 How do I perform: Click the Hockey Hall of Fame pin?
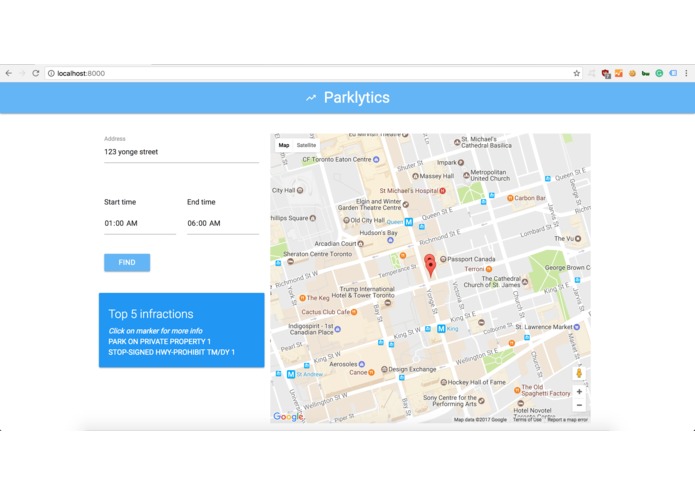(x=443, y=382)
